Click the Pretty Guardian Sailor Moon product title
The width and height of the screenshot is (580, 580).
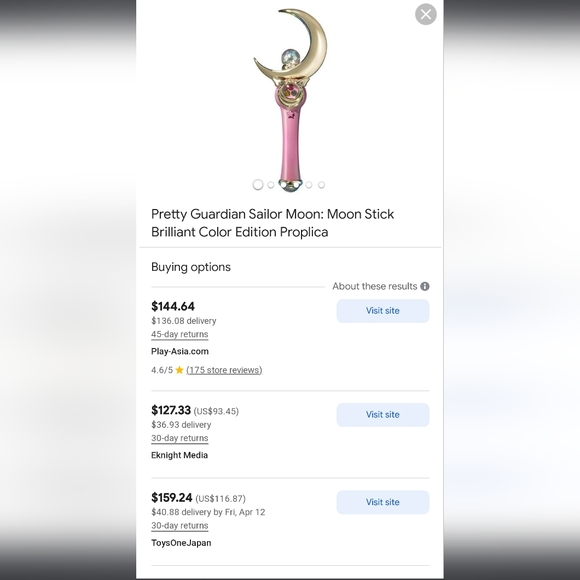pos(273,223)
